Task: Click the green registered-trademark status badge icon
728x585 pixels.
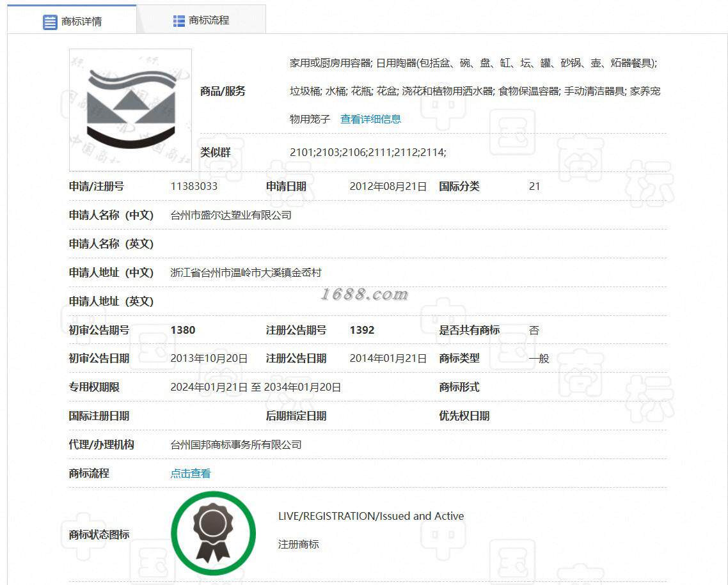Action: [213, 533]
